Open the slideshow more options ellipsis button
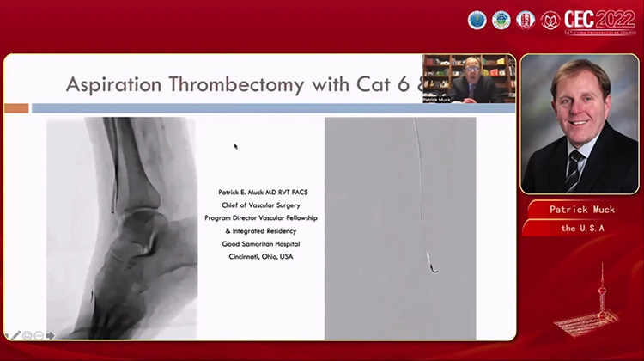 click(39, 336)
